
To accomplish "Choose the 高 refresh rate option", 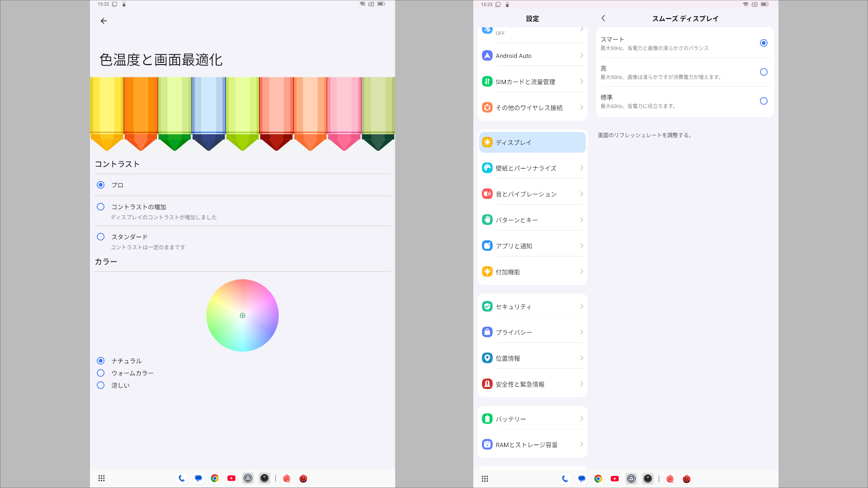I will pos(763,72).
